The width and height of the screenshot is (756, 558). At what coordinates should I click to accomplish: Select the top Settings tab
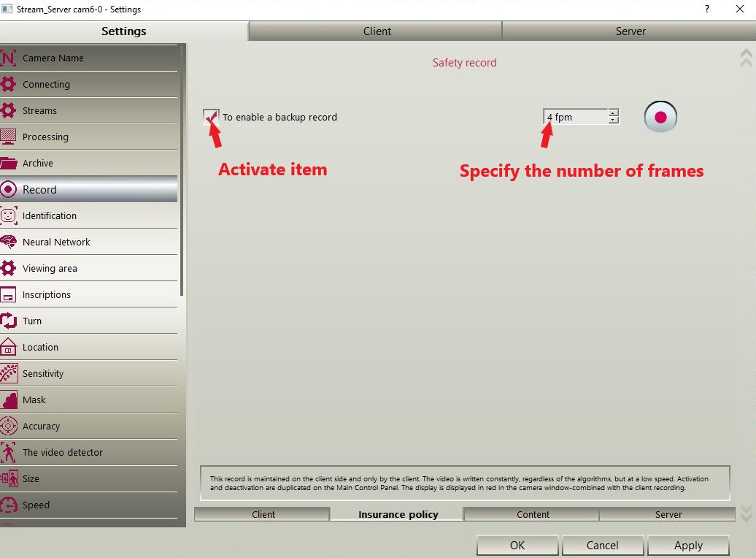(x=124, y=31)
